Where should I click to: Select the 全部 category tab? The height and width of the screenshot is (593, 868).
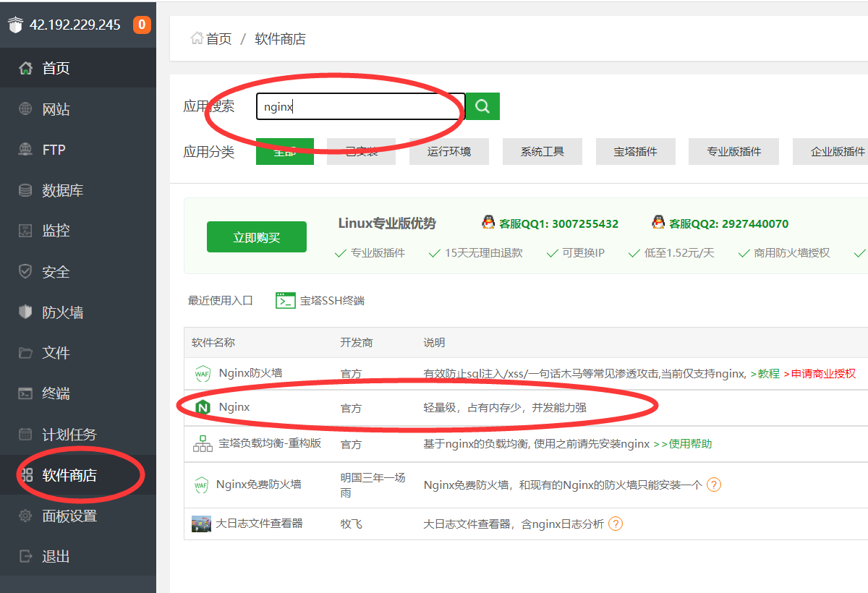285,151
